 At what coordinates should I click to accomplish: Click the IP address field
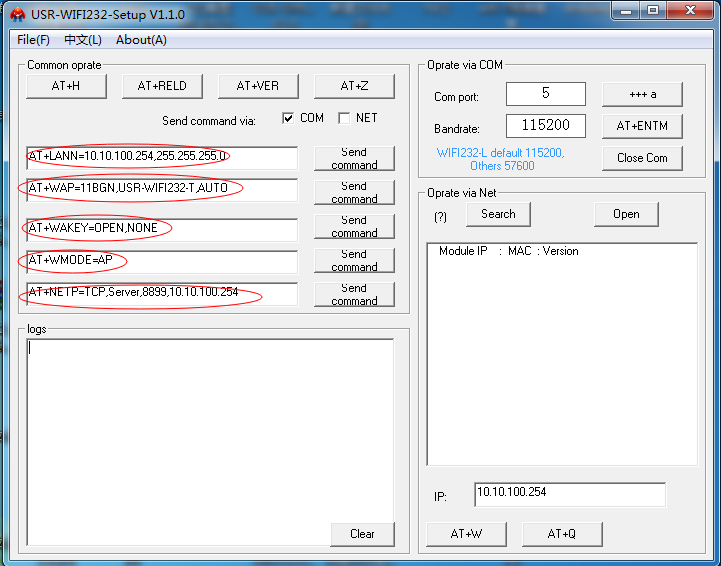pyautogui.click(x=569, y=494)
